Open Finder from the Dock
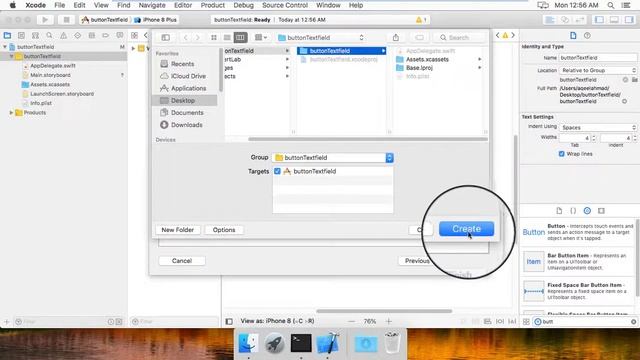The image size is (640, 360). pos(248,343)
